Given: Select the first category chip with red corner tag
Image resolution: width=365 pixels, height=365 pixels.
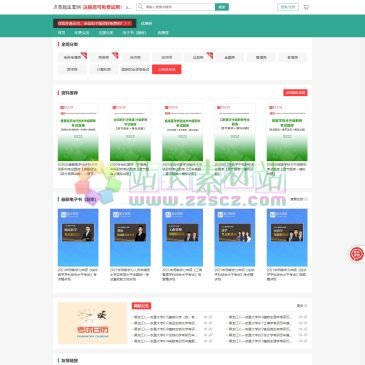Looking at the screenshot, I should coord(73,57).
